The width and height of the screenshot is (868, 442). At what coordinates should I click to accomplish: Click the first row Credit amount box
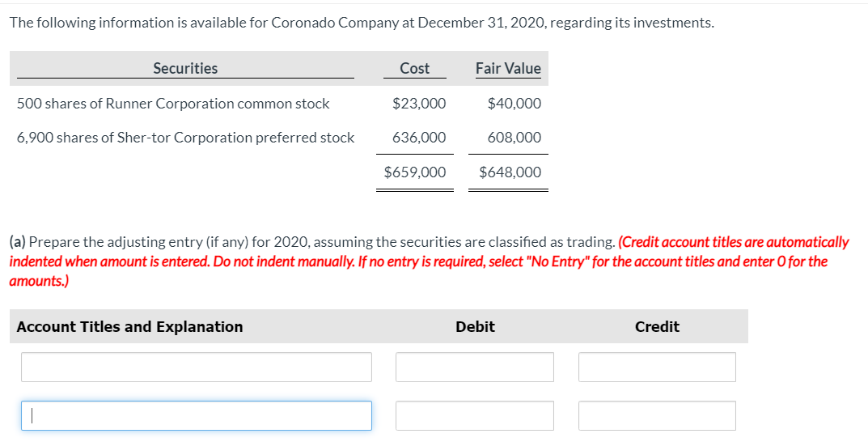(657, 367)
